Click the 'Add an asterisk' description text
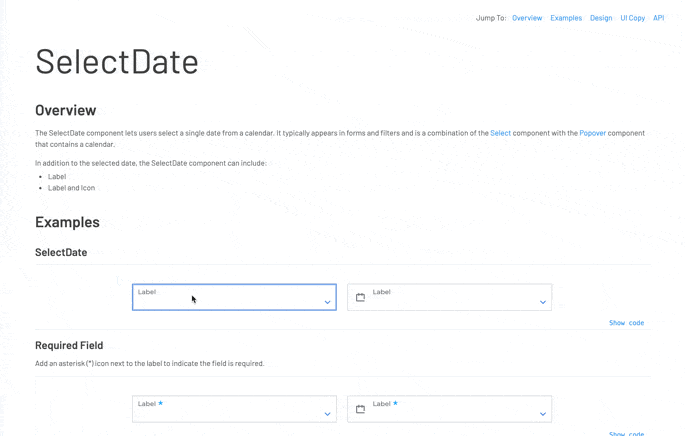 pos(149,363)
